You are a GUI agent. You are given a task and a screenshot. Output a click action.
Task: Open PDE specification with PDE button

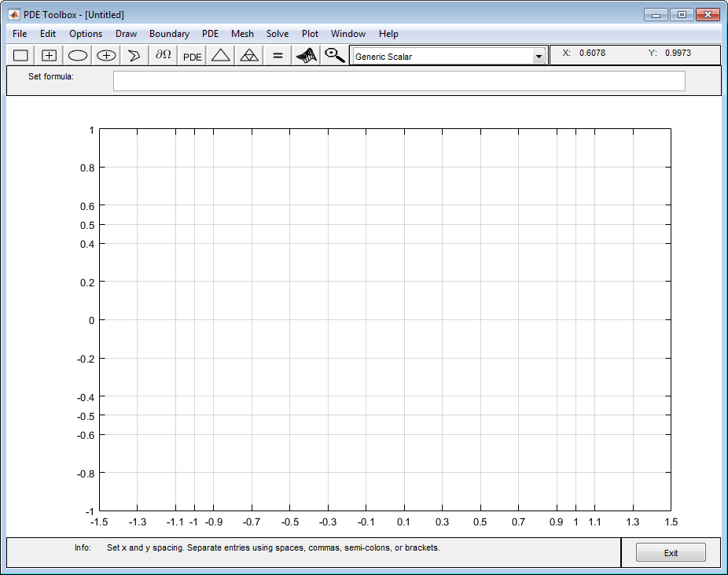pyautogui.click(x=192, y=56)
